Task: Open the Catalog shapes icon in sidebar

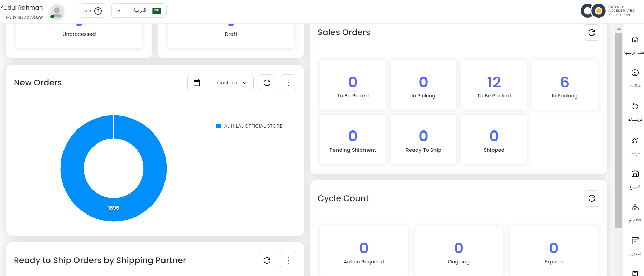Action: point(635,207)
